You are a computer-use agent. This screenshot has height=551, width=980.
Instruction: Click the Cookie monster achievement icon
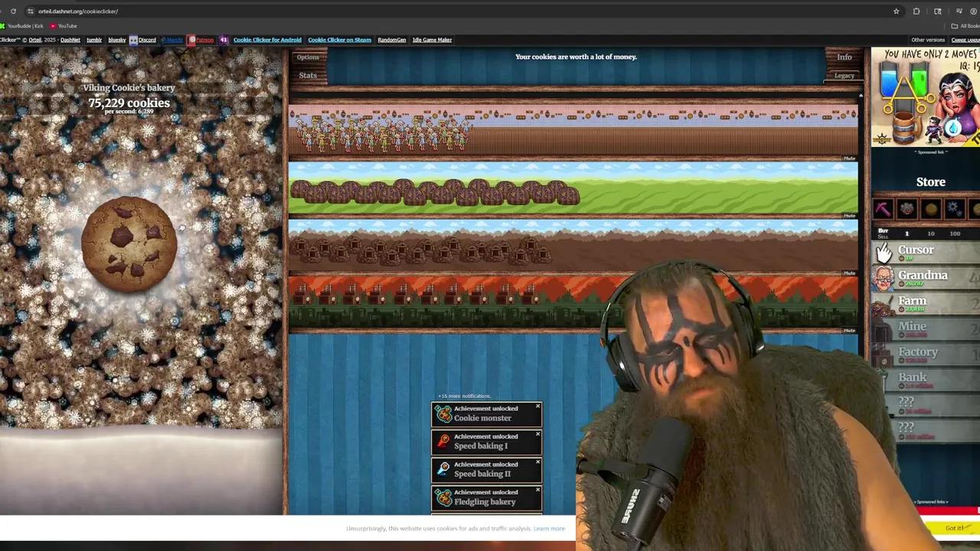click(443, 414)
